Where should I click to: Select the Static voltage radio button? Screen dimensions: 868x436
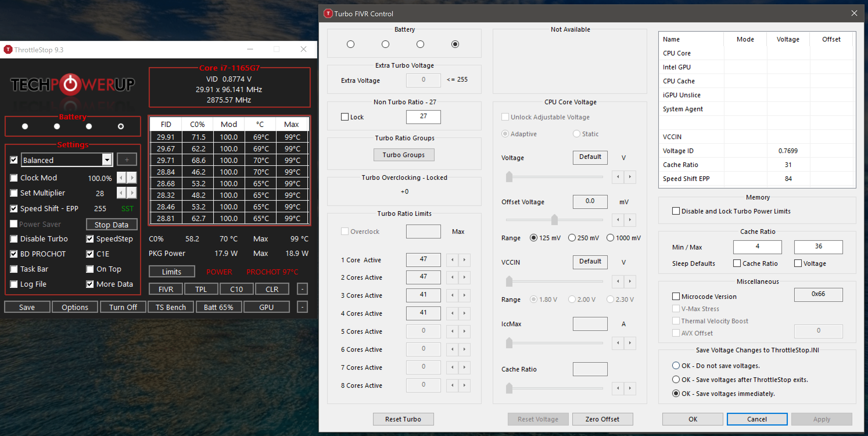(576, 134)
